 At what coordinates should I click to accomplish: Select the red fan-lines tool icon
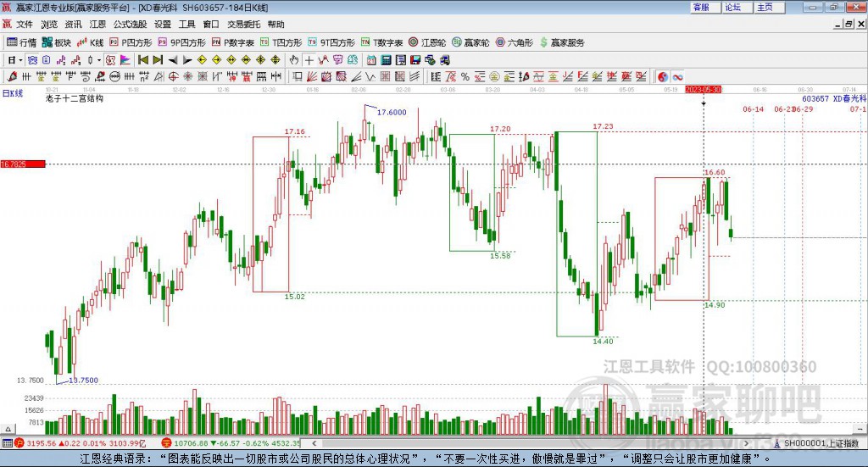tap(312, 77)
